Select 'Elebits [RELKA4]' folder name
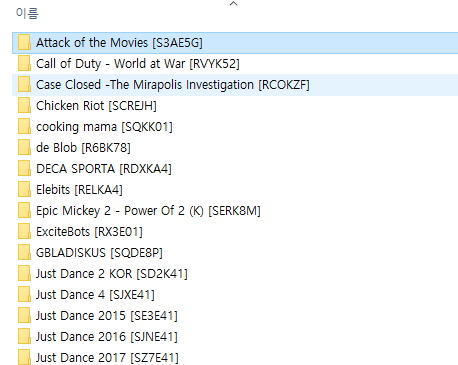This screenshot has width=458, height=365. tap(79, 190)
